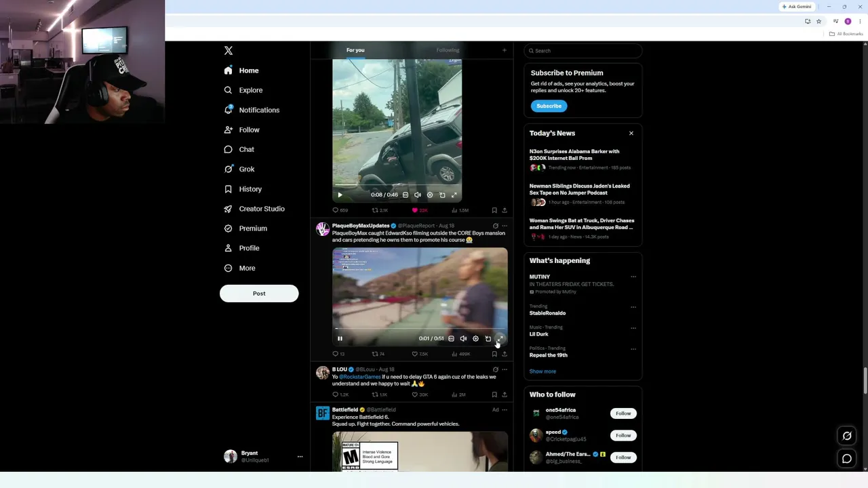Open more options for StableRonaldo trend
The image size is (868, 488).
point(633,307)
